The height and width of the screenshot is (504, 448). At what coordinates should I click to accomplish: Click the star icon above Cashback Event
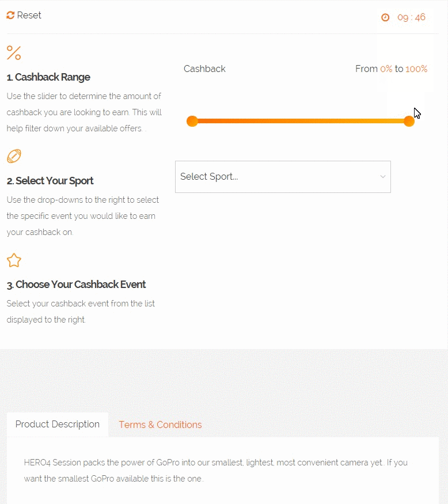(x=14, y=260)
